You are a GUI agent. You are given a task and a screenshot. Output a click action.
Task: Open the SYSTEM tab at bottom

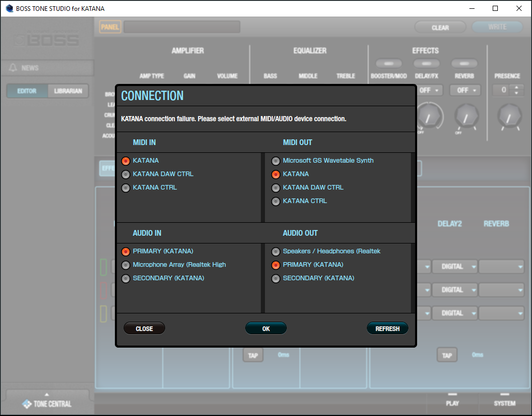pos(505,403)
